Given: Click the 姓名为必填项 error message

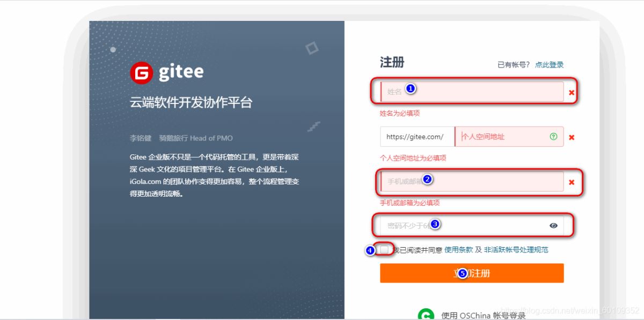Looking at the screenshot, I should 400,113.
